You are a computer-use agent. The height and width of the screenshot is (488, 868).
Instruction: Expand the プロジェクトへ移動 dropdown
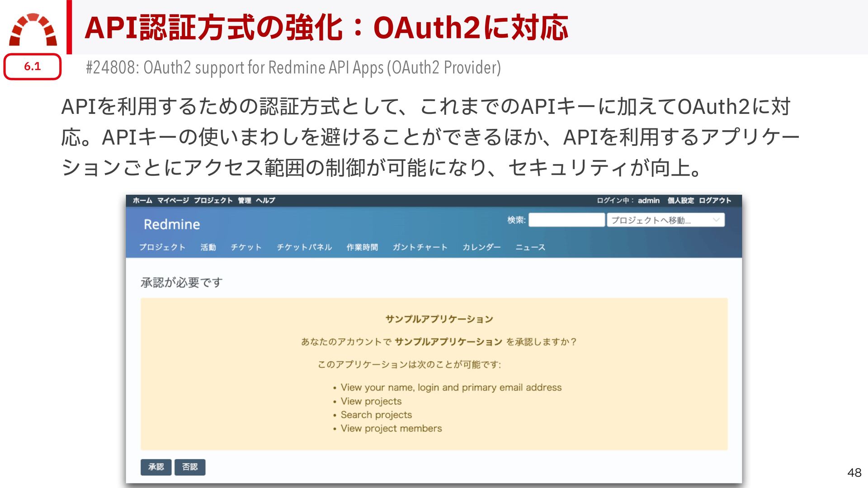[665, 220]
